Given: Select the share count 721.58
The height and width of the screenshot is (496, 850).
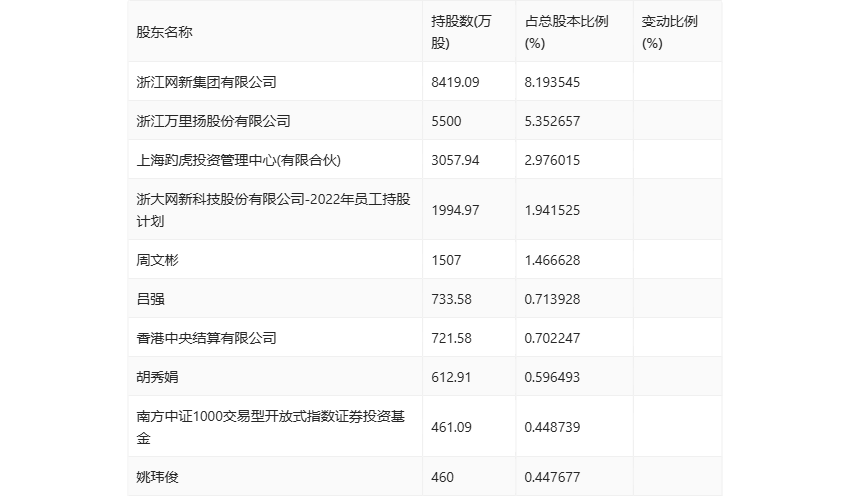Looking at the screenshot, I should tap(451, 338).
